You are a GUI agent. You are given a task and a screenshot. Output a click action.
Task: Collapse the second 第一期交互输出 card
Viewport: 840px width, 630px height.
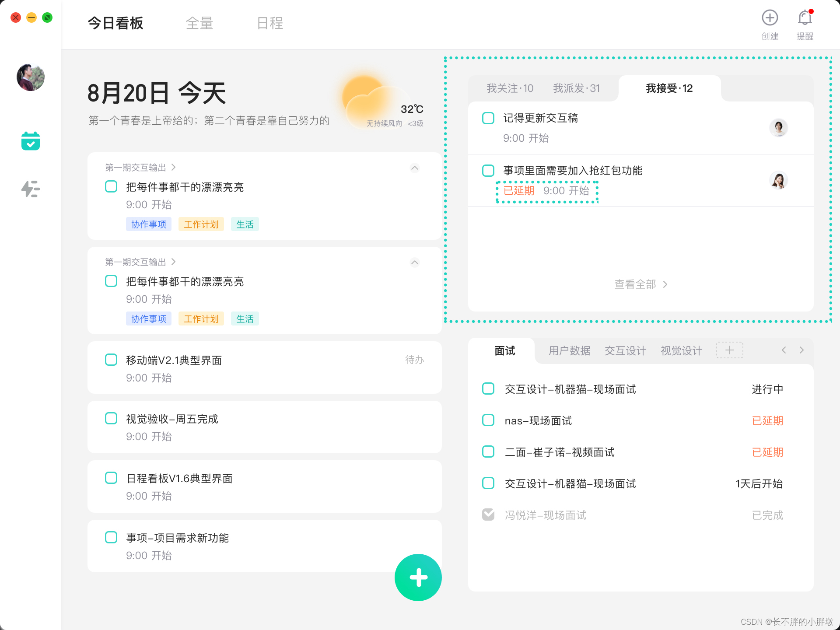415,262
